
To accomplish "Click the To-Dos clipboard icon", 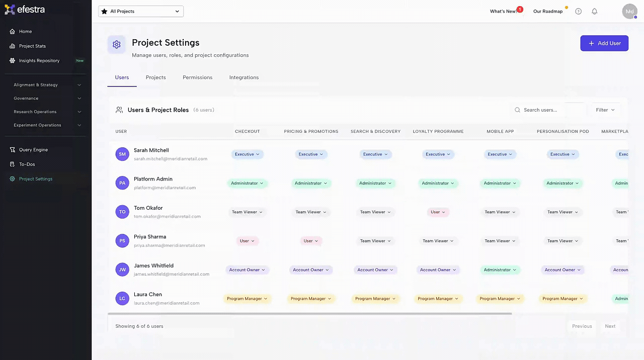I will tap(13, 164).
